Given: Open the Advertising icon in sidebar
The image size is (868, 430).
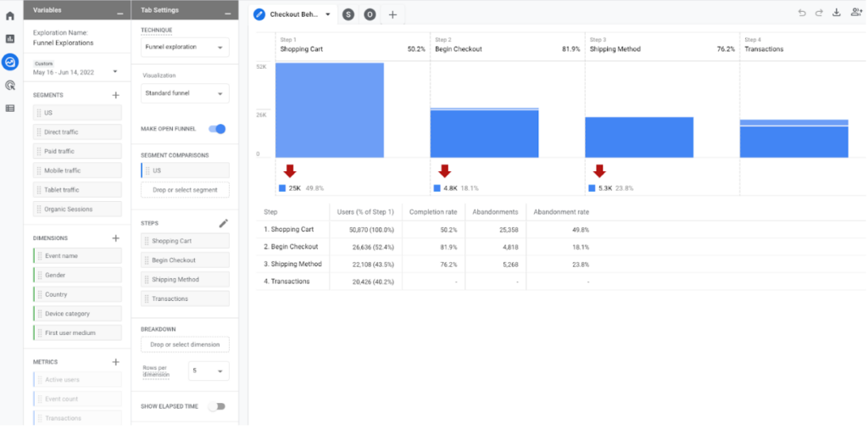Looking at the screenshot, I should [x=10, y=85].
